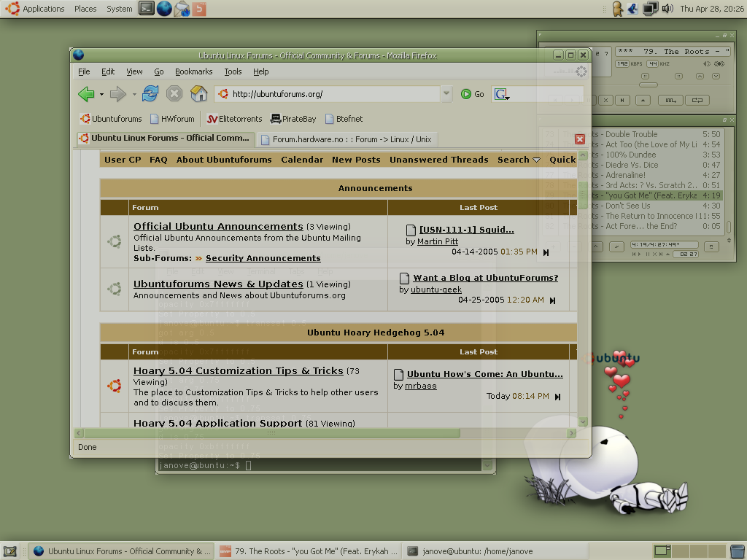Image resolution: width=747 pixels, height=560 pixels.
Task: Click the playlist window scrollbar handle
Action: [x=729, y=227]
